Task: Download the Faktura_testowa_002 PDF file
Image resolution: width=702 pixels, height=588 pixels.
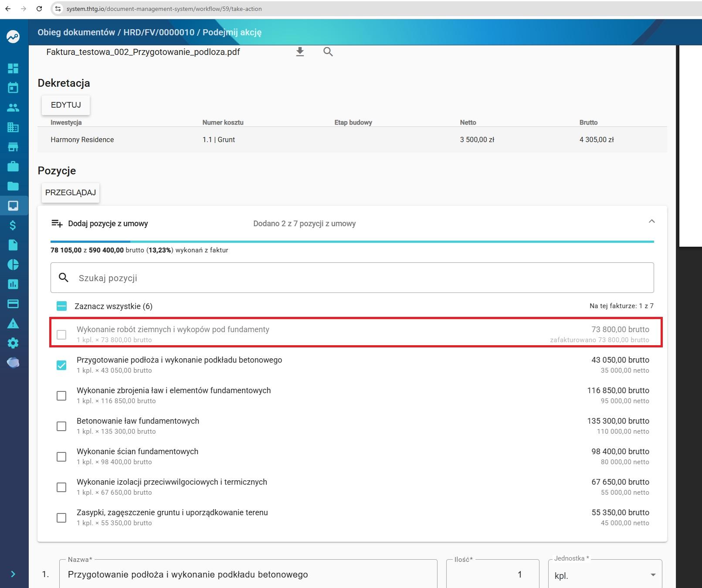Action: 300,52
